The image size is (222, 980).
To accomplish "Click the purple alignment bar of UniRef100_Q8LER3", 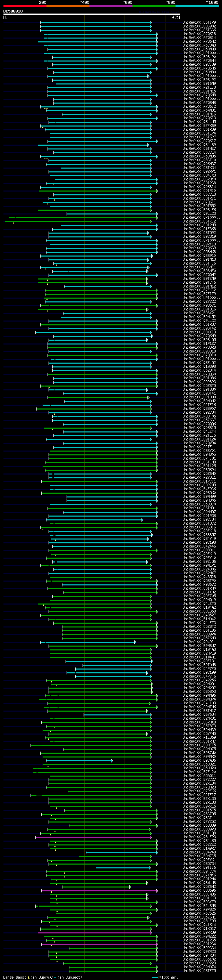I will pos(93,837).
